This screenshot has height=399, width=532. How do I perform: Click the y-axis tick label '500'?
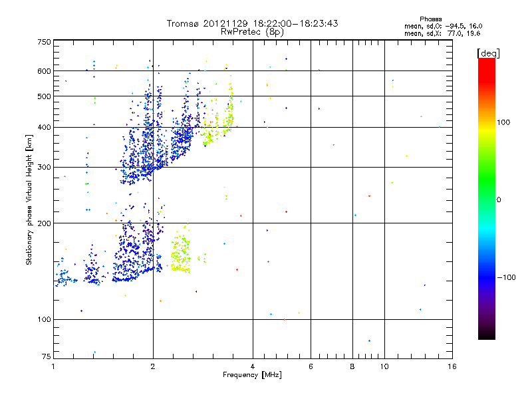pos(44,96)
